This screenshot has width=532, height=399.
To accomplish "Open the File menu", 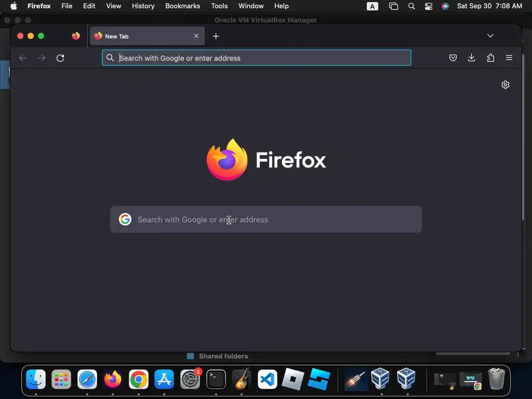I will click(67, 6).
